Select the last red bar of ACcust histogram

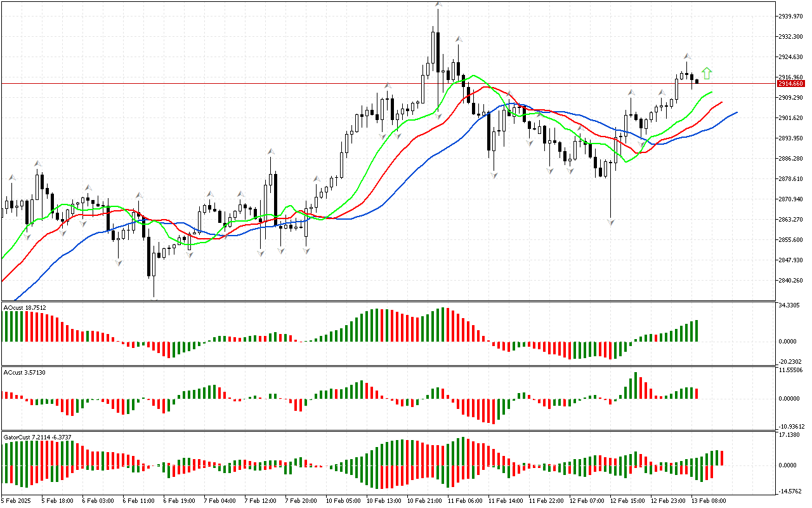click(697, 394)
